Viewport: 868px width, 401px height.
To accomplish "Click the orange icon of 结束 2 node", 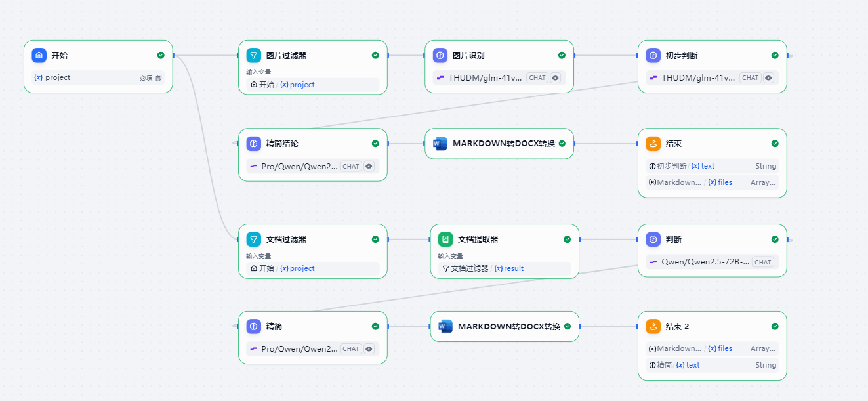I will click(x=653, y=326).
